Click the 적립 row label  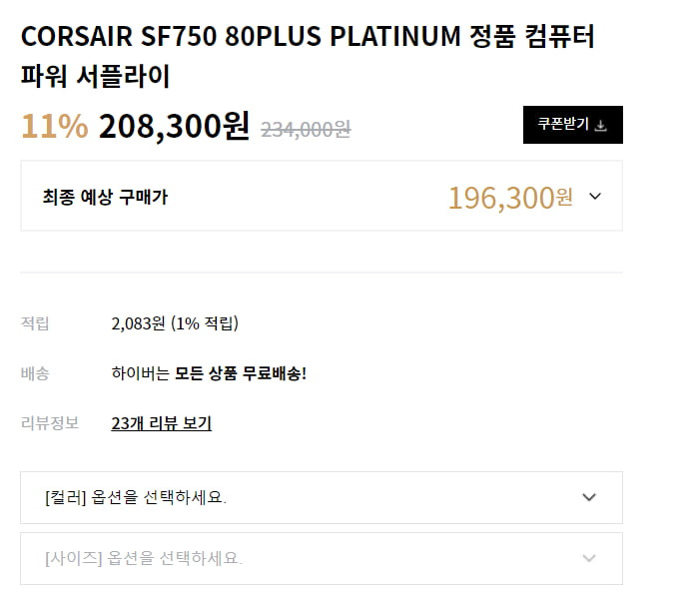tap(35, 323)
